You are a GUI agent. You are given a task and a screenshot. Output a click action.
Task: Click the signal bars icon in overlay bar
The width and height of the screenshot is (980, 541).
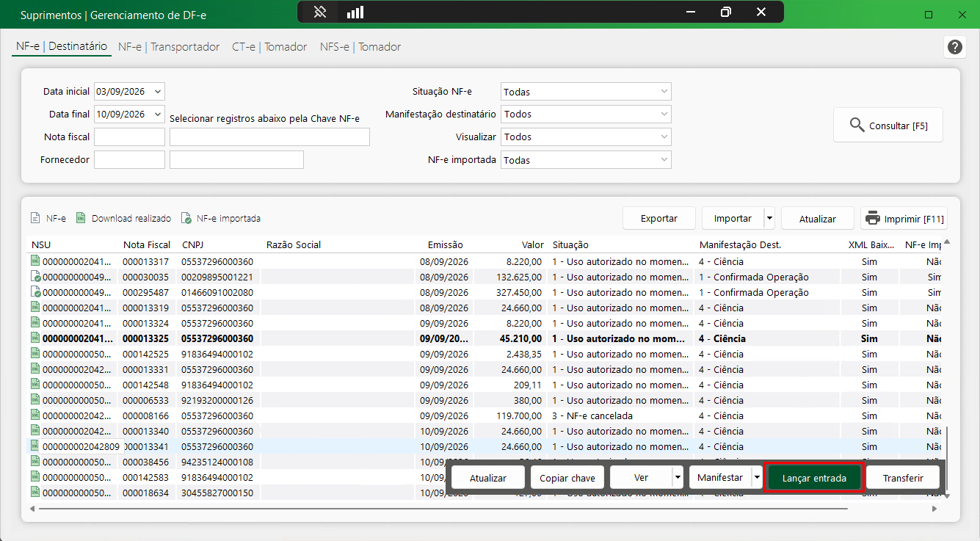pos(355,12)
